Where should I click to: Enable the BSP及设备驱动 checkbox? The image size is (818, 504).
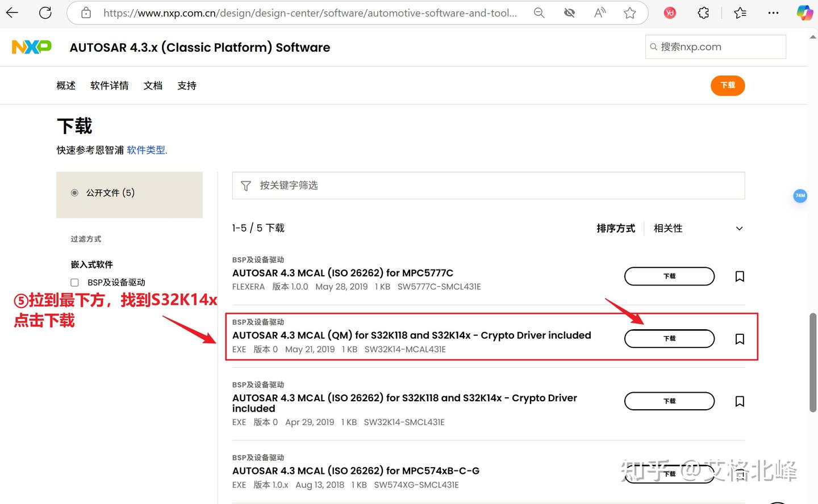pos(74,282)
